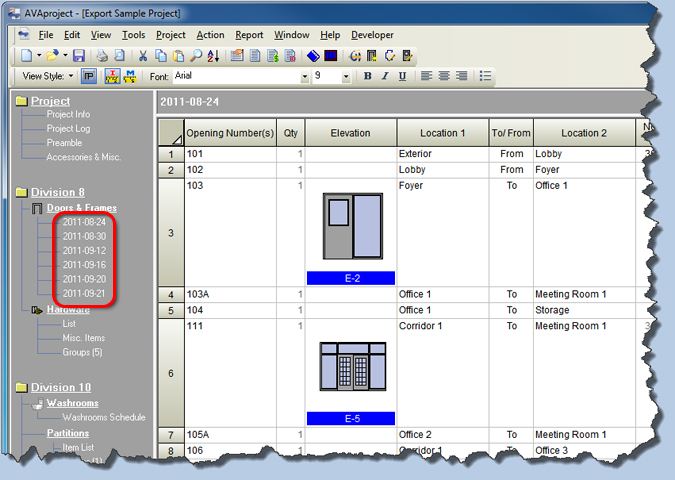This screenshot has height=480, width=675.
Task: Open the Developer menu
Action: pyautogui.click(x=372, y=35)
